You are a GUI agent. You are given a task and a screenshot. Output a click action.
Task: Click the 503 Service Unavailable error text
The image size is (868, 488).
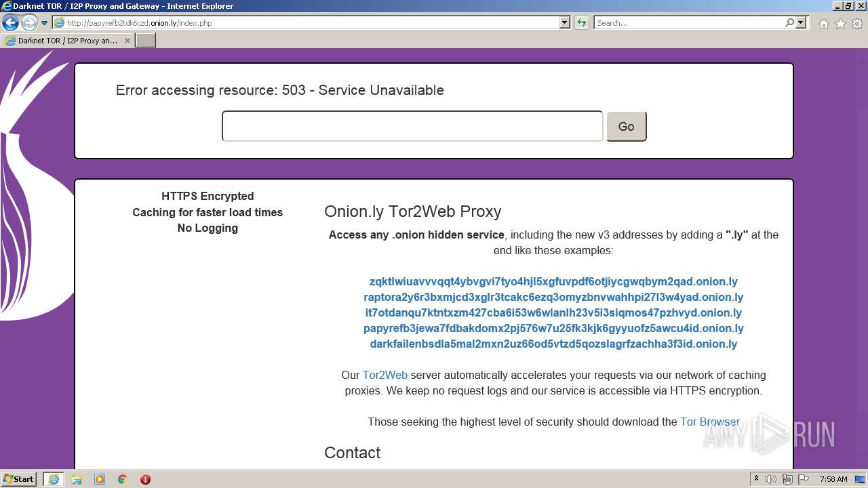coord(280,90)
